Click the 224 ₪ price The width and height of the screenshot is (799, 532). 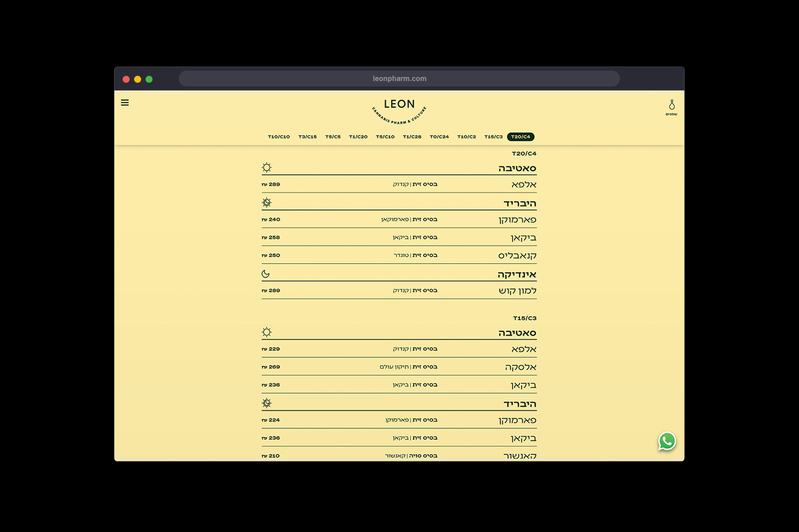click(271, 420)
